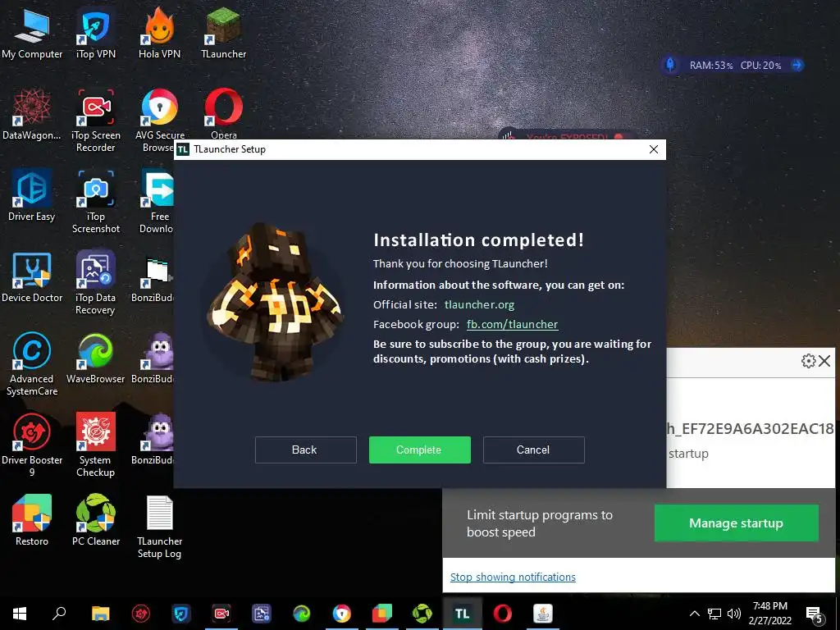Image resolution: width=840 pixels, height=630 pixels.
Task: Open the fb.com/tlauncher Facebook group link
Action: tap(512, 324)
